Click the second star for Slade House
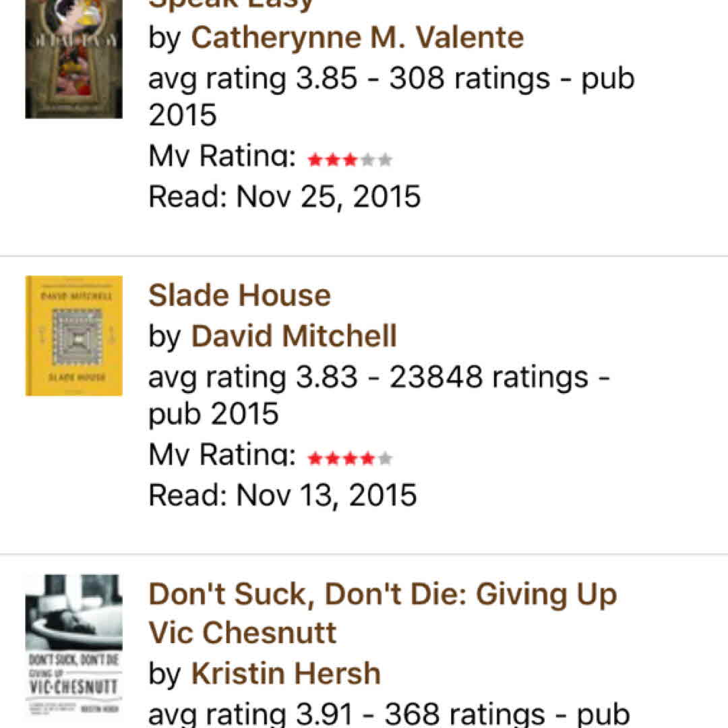The image size is (728, 728). pyautogui.click(x=332, y=459)
